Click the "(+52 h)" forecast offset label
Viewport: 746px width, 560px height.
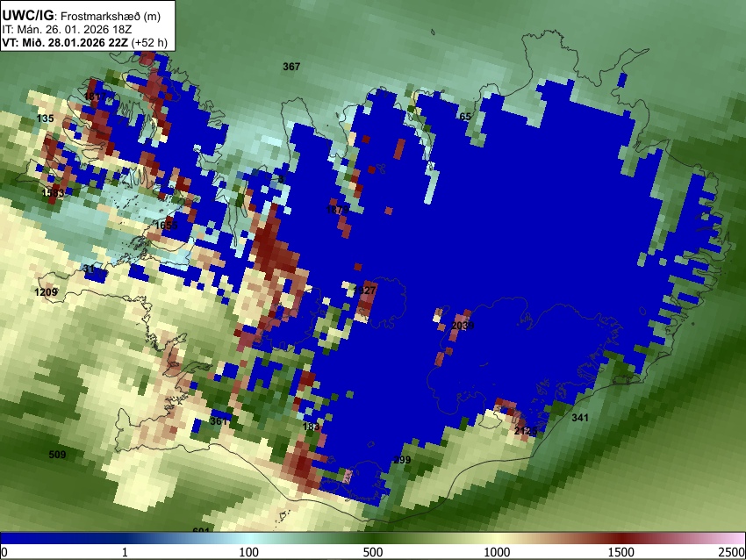pos(149,42)
